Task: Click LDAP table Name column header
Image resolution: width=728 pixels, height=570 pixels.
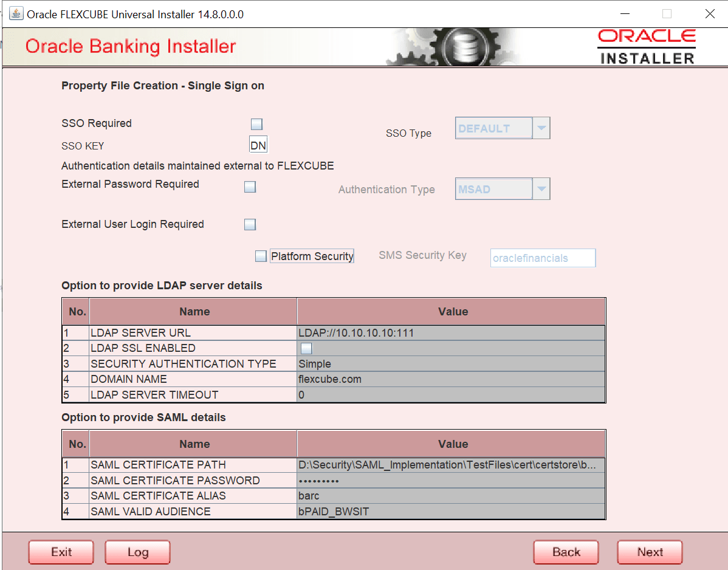Action: coord(193,312)
